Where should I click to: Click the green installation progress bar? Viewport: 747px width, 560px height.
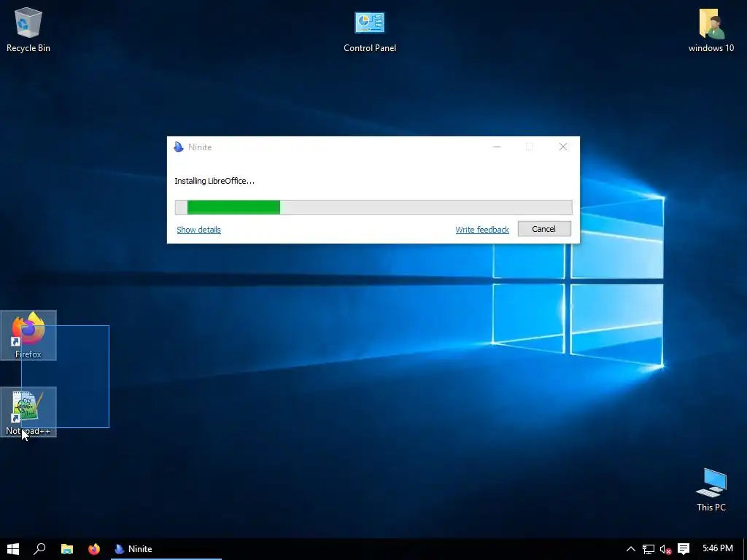pos(373,207)
